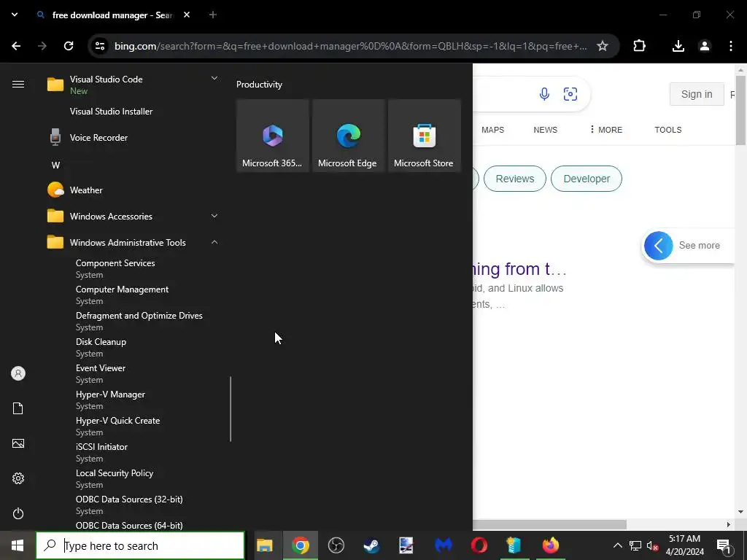Viewport: 747px width, 560px height.
Task: Expand the Visual Studio Code folder
Action: (x=214, y=78)
